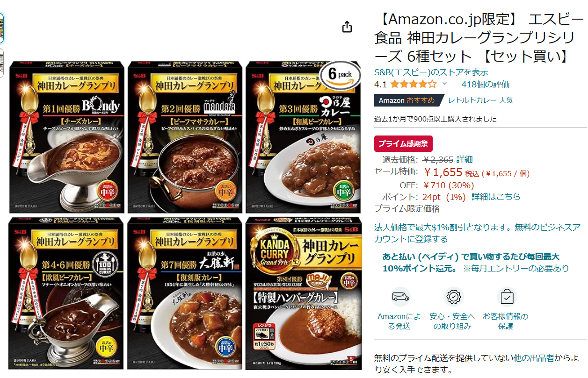This screenshot has width=588, height=378.
Task: Select the second thumbnail in left strip
Action: [1, 63]
